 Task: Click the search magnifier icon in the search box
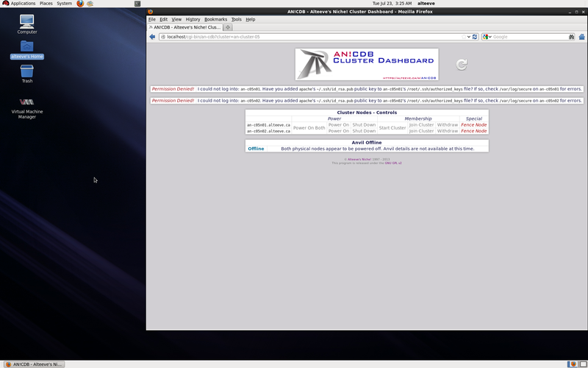[571, 37]
